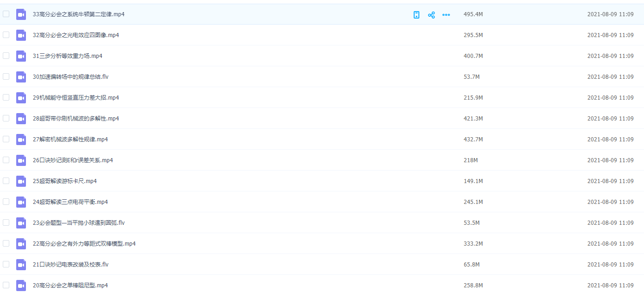Tick the checkbox for 33高分必会之系统牛顿第二定律.mp4
The image size is (644, 292).
[x=6, y=14]
